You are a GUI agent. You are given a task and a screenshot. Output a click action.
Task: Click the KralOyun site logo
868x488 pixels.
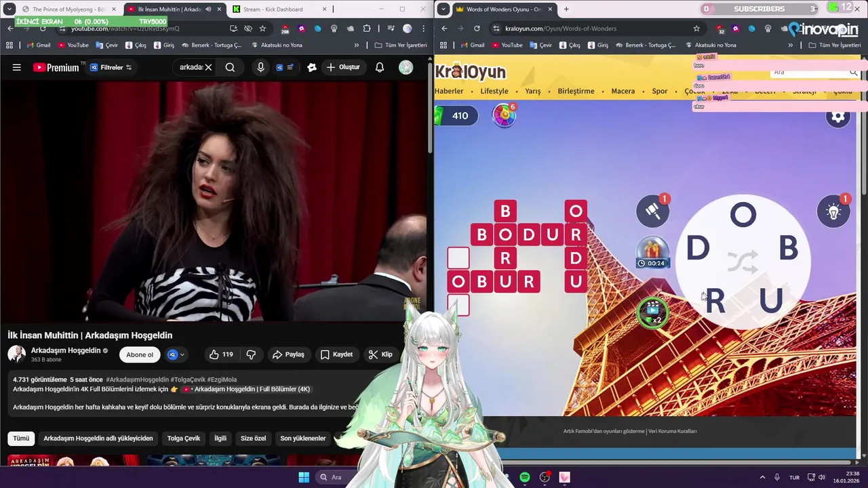pos(471,71)
